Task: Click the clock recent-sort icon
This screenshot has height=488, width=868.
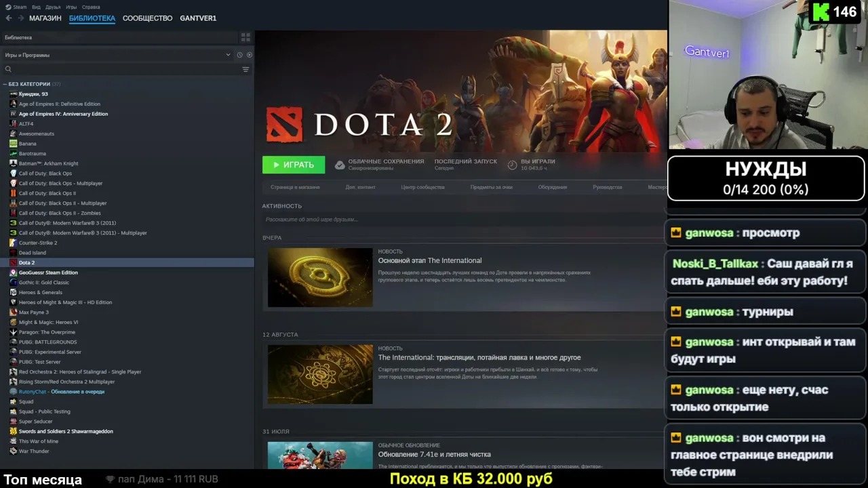Action: point(239,55)
